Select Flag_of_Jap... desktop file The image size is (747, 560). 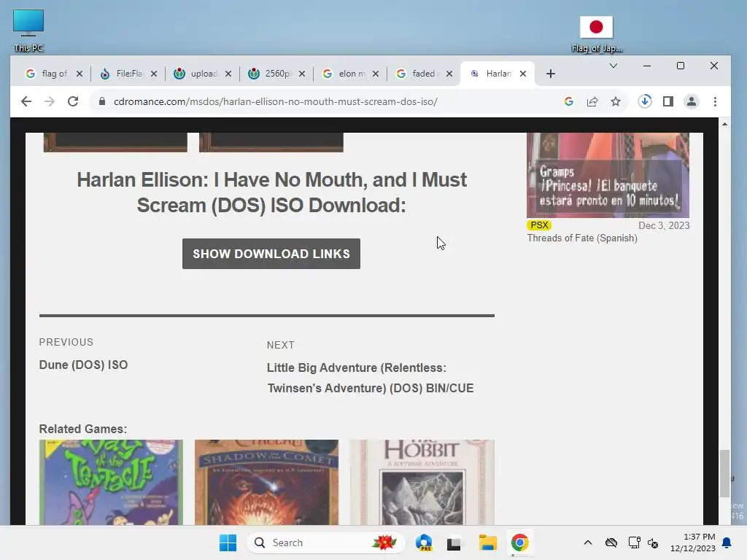point(597,34)
